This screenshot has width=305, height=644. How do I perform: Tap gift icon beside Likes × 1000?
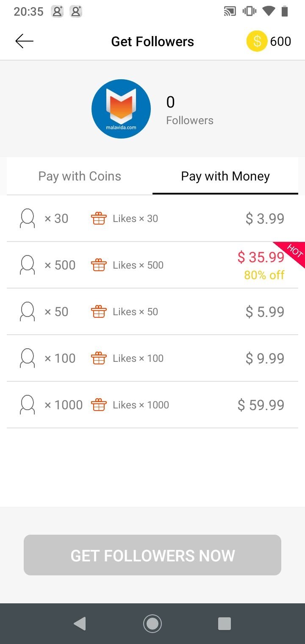click(x=99, y=405)
